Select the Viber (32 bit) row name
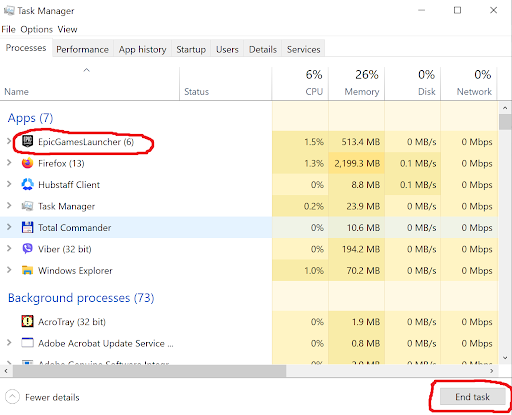512x415 pixels. tap(65, 249)
